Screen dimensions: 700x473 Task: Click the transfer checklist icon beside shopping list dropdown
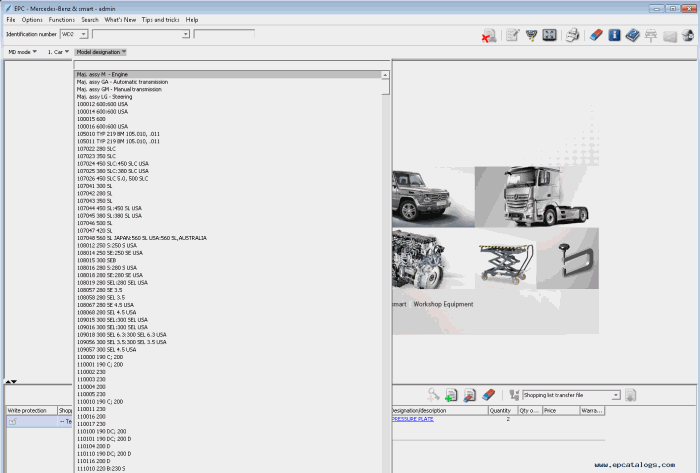pyautogui.click(x=514, y=395)
